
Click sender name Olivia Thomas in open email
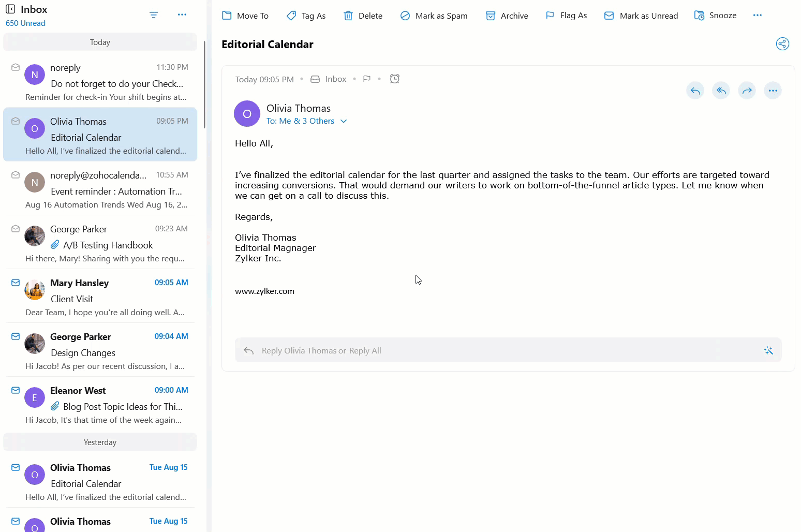pos(299,108)
